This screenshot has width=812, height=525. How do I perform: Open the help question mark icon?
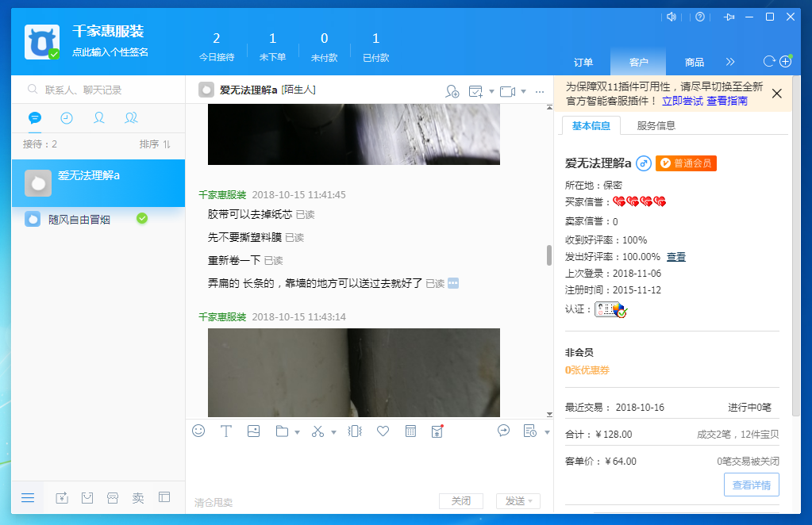point(700,17)
